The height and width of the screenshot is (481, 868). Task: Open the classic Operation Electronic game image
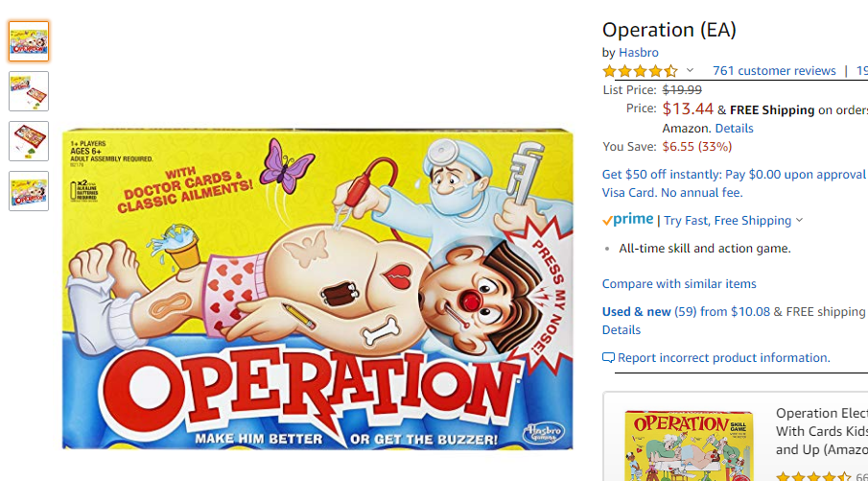pos(690,445)
